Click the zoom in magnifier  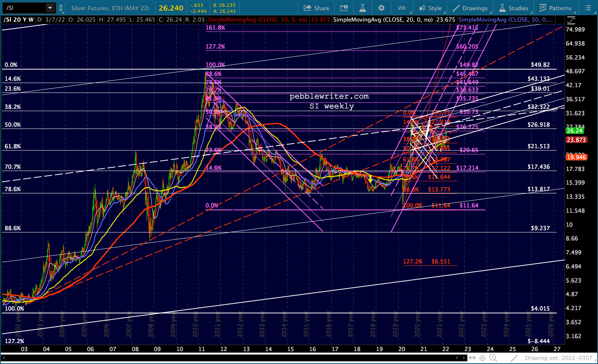[x=493, y=358]
